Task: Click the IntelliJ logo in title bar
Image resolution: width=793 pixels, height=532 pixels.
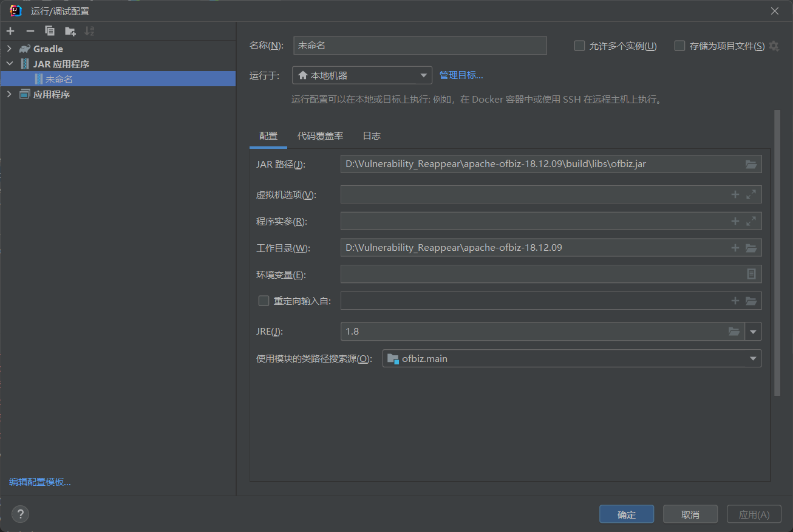Action: [x=16, y=11]
